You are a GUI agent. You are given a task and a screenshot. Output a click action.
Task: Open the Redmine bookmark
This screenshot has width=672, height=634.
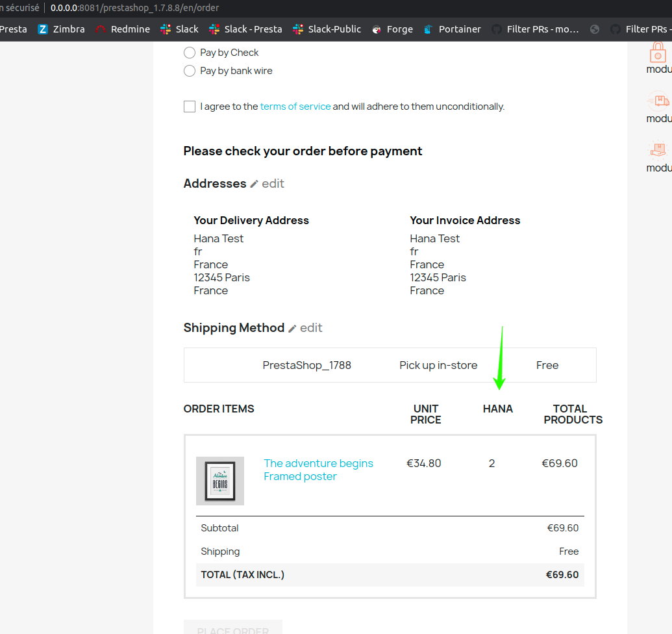tap(123, 29)
